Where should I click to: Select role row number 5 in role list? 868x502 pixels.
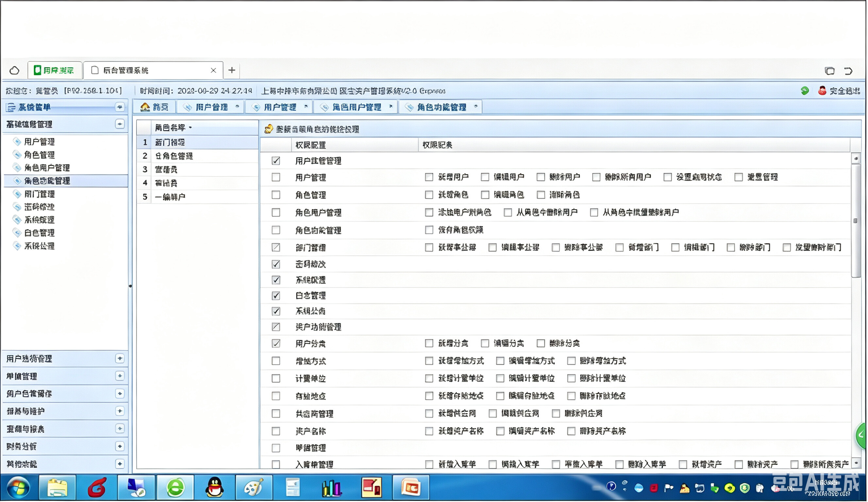[x=197, y=197]
